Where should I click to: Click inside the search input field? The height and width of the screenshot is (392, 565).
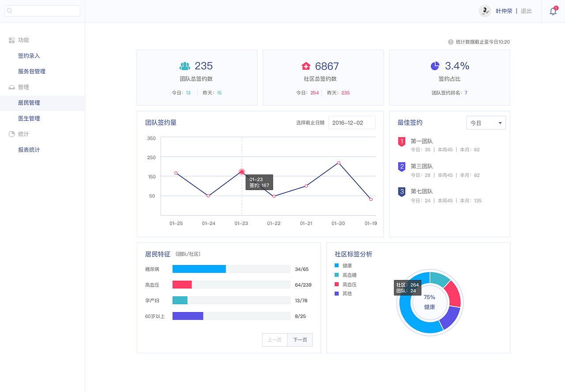[42, 11]
